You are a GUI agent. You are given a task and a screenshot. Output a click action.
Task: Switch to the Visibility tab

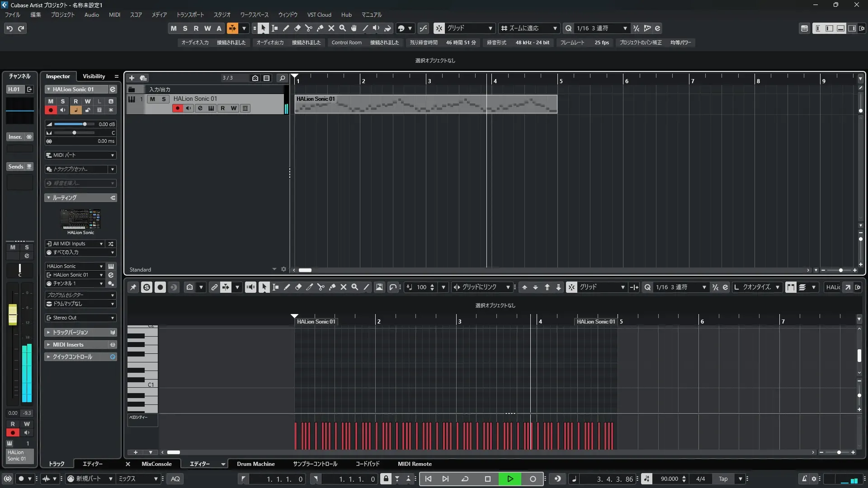tap(94, 76)
